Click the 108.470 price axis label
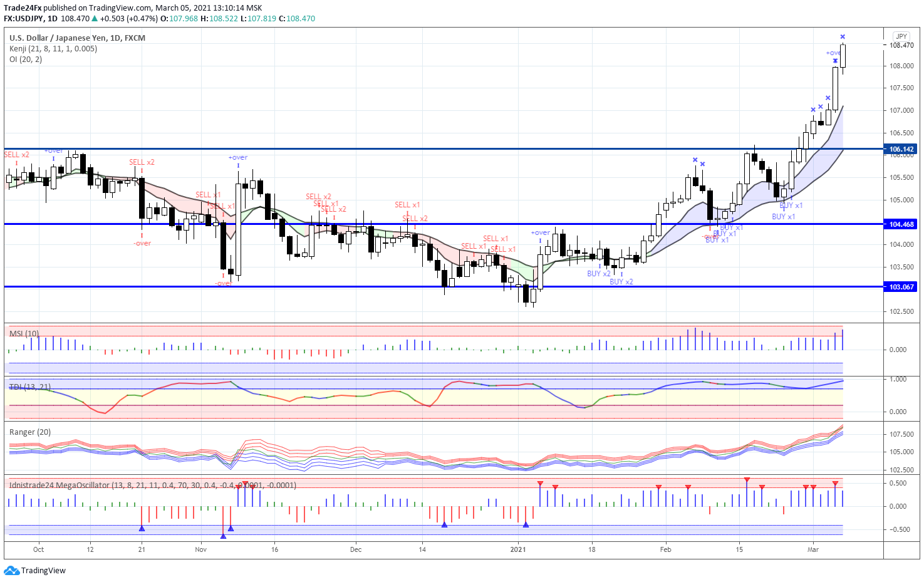 pos(901,45)
